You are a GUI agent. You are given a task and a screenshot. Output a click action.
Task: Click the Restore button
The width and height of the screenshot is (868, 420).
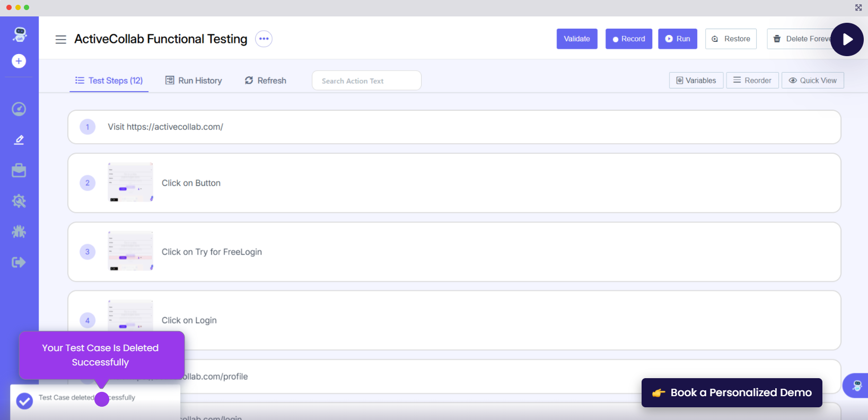730,39
